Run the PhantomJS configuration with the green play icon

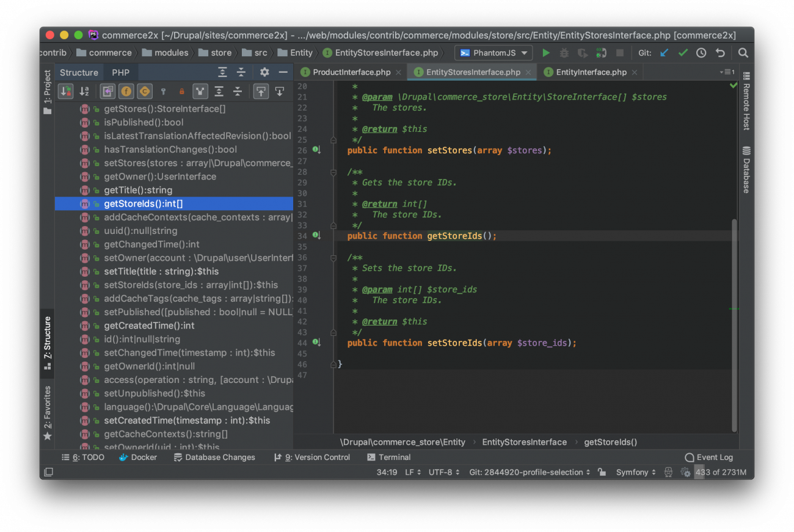546,53
